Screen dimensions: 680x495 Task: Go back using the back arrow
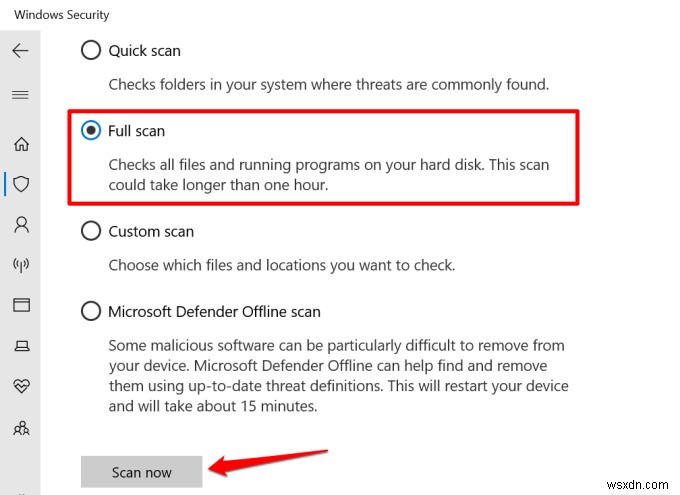pyautogui.click(x=21, y=51)
